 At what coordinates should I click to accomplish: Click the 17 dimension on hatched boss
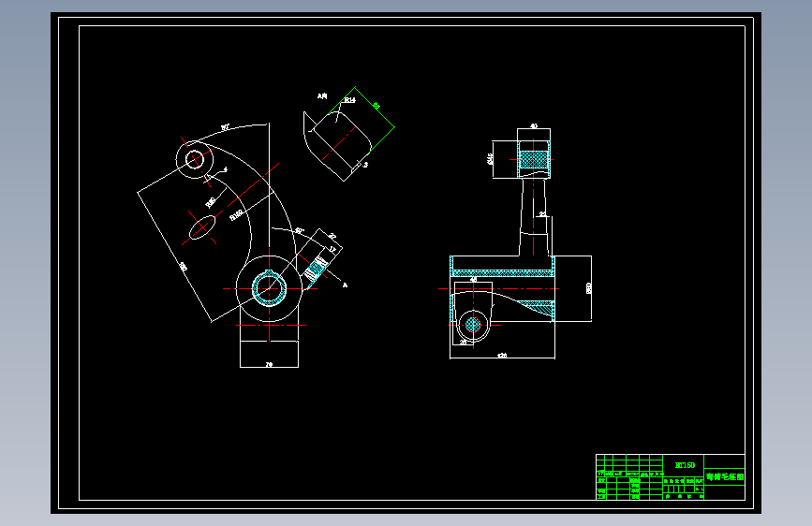[x=332, y=250]
